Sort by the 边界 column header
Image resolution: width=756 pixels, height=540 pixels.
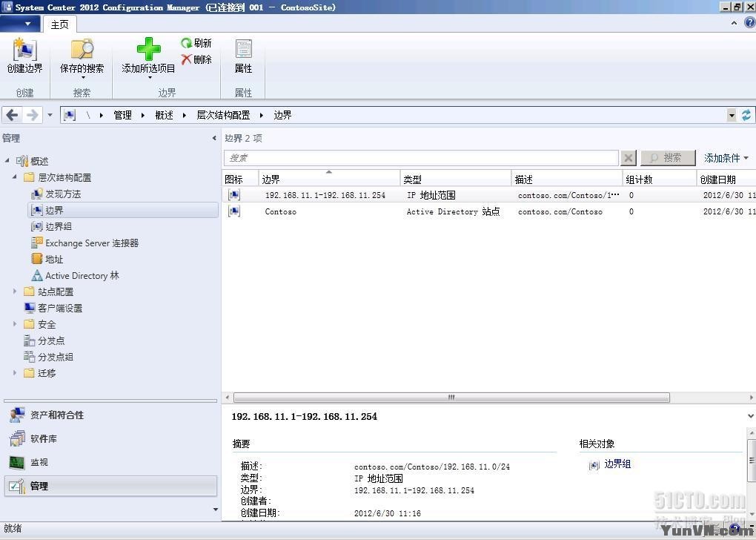coord(329,179)
